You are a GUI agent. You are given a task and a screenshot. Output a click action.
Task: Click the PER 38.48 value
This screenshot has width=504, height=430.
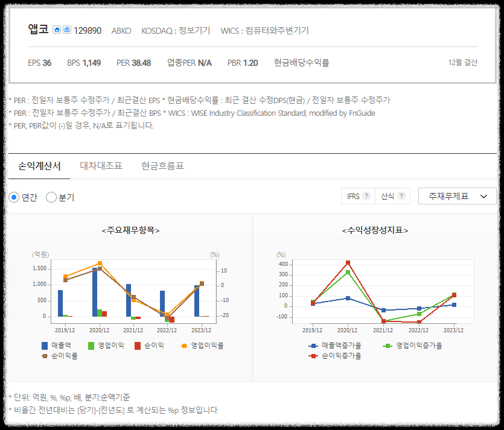(134, 63)
